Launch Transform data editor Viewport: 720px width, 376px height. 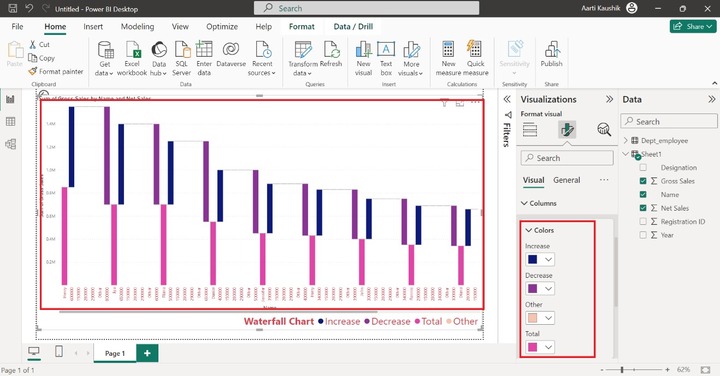(x=303, y=58)
